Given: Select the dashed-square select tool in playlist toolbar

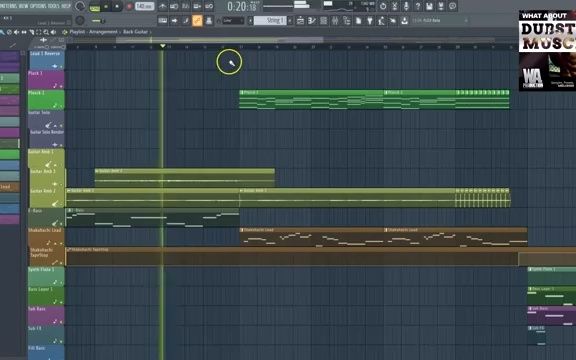Looking at the screenshot, I should [39, 32].
